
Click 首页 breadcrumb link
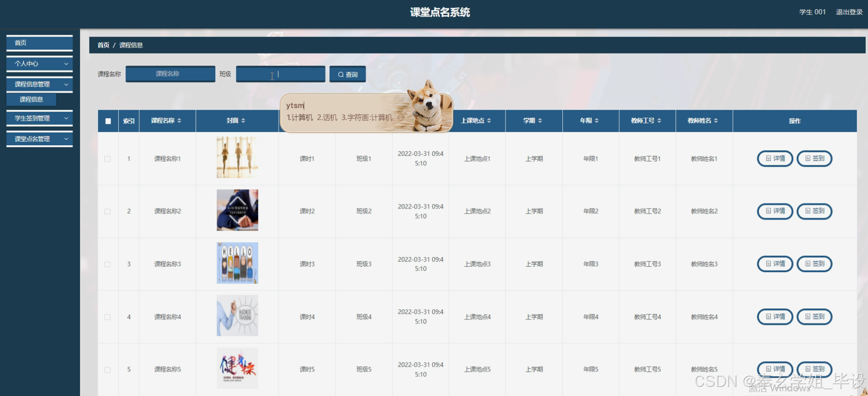coord(103,45)
